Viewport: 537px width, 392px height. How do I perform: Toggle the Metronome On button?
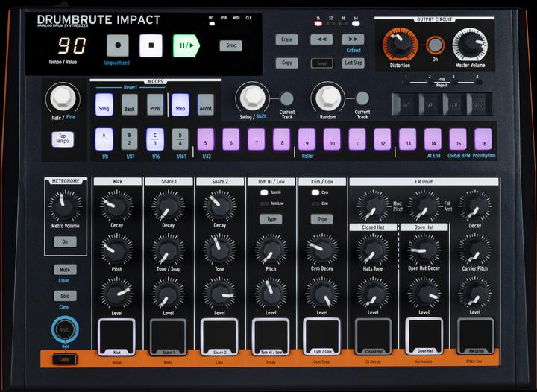tap(65, 242)
